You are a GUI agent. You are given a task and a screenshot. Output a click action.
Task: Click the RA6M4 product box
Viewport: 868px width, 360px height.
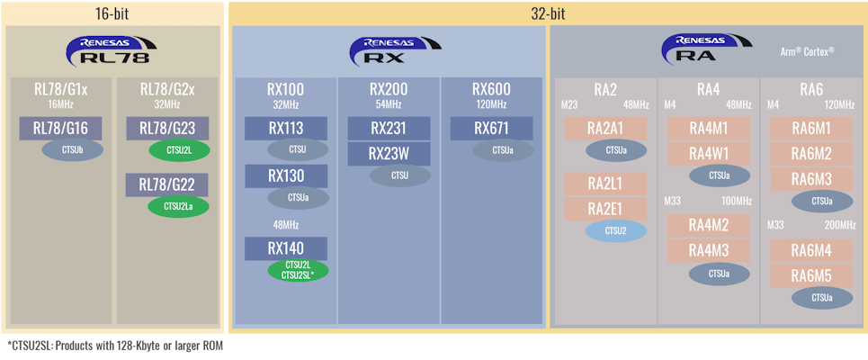click(x=811, y=250)
